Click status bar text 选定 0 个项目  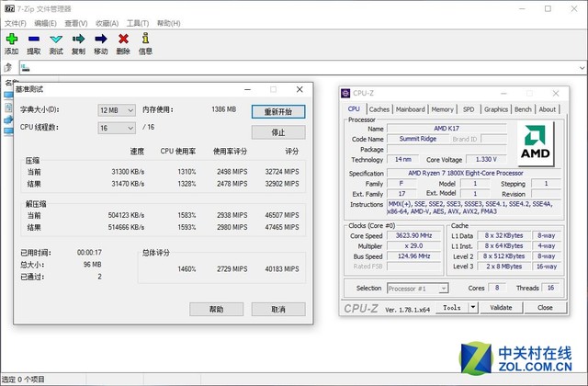click(x=23, y=380)
